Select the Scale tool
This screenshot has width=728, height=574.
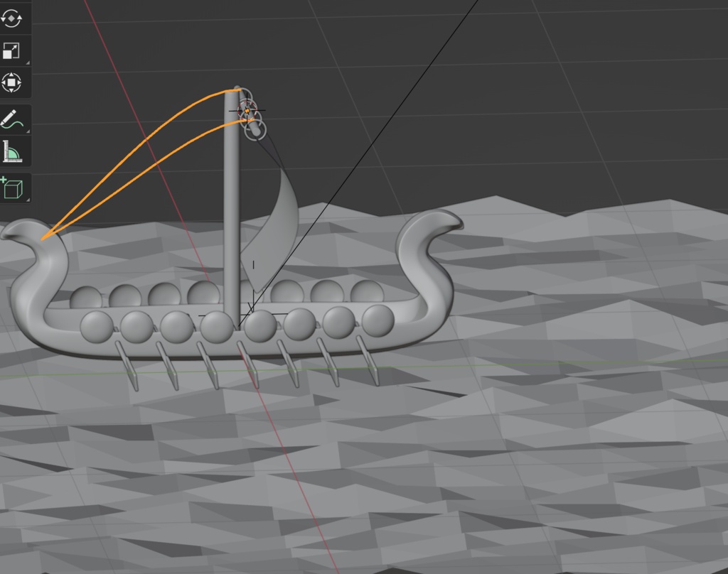click(11, 50)
